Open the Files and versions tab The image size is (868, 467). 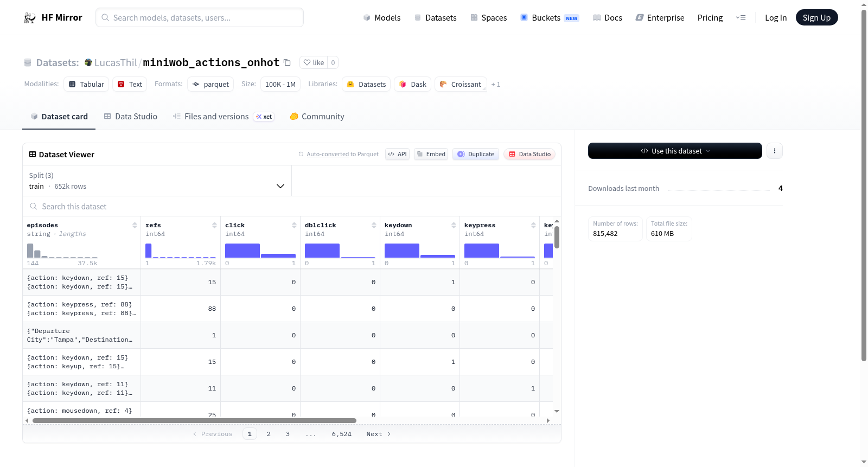click(224, 117)
